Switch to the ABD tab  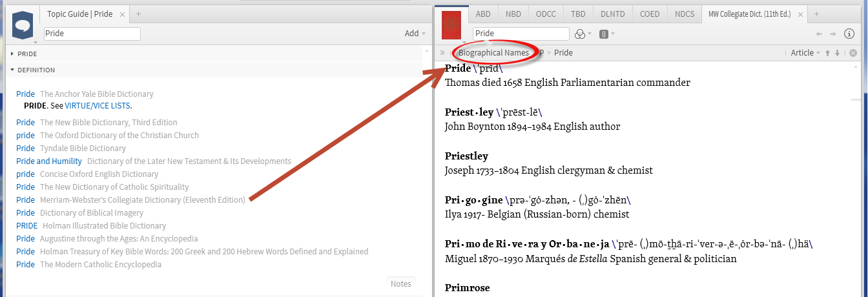[482, 14]
